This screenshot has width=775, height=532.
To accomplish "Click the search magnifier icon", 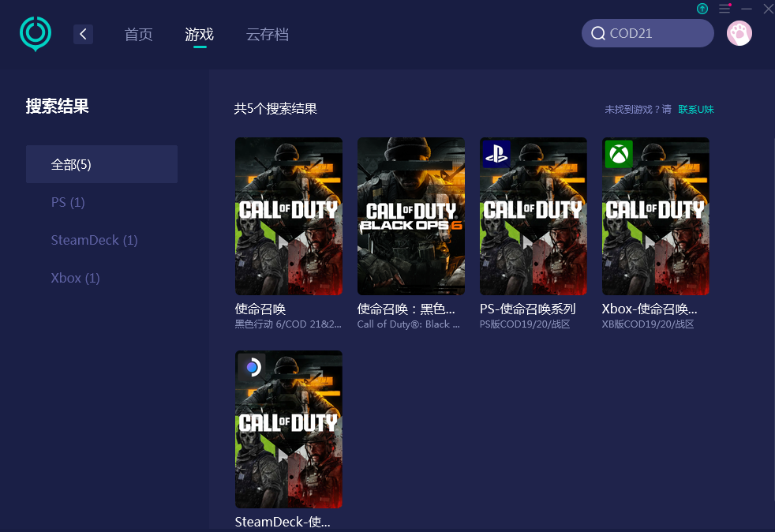I will [598, 33].
